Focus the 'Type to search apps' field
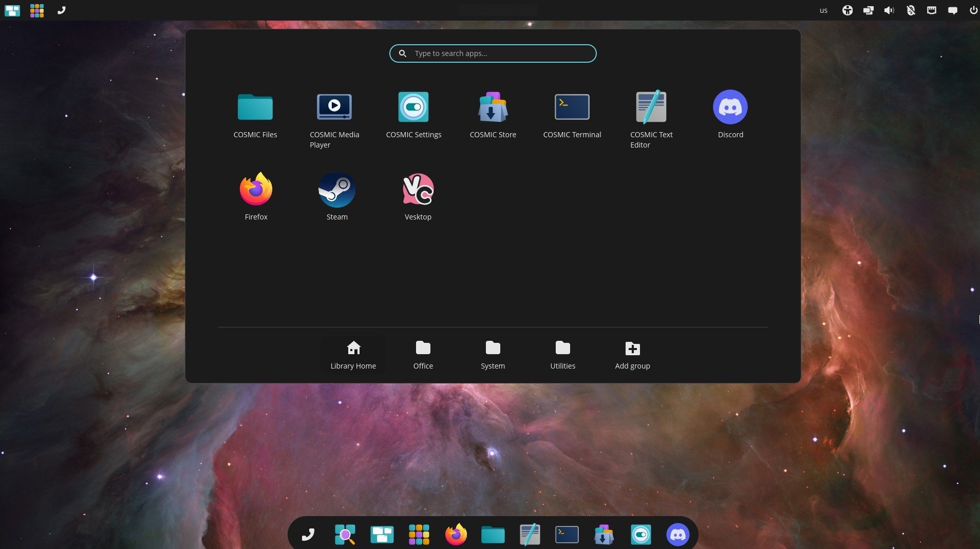Image resolution: width=980 pixels, height=549 pixels. click(493, 53)
